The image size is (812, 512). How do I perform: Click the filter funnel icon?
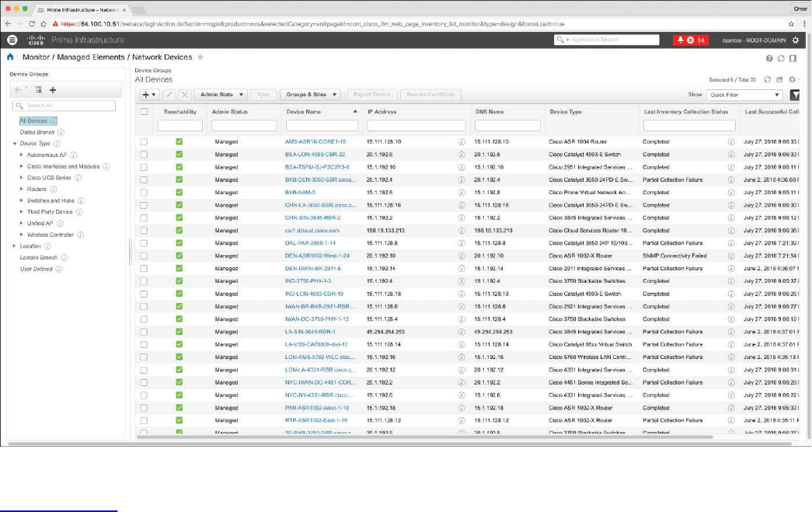795,95
